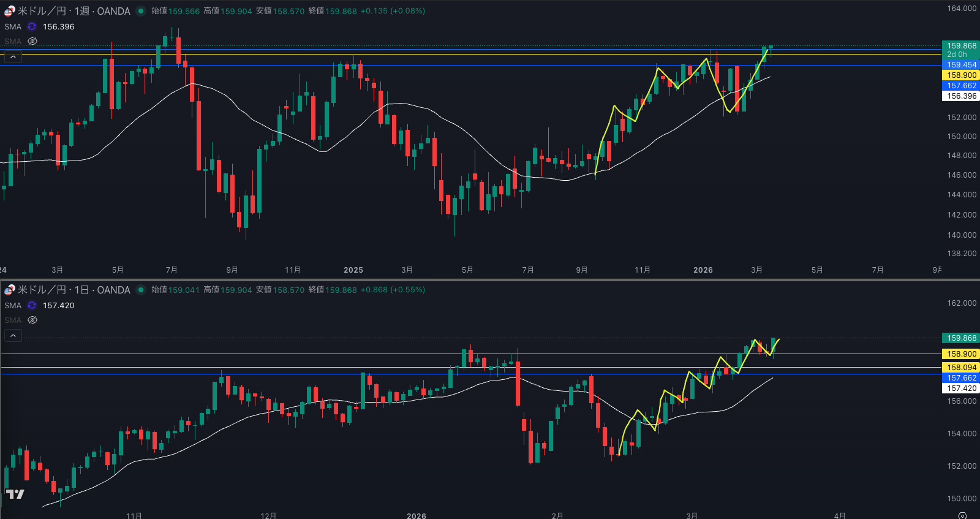Show the hidden SMA on weekly chart
The height and width of the screenshot is (519, 980).
coord(32,42)
